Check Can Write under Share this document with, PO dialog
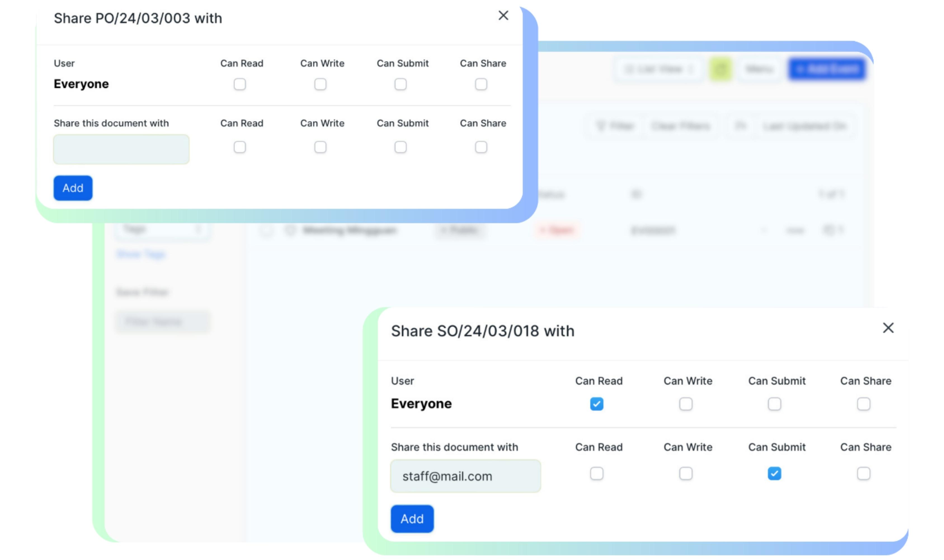Screen dimensions: 944x560 [x=320, y=147]
